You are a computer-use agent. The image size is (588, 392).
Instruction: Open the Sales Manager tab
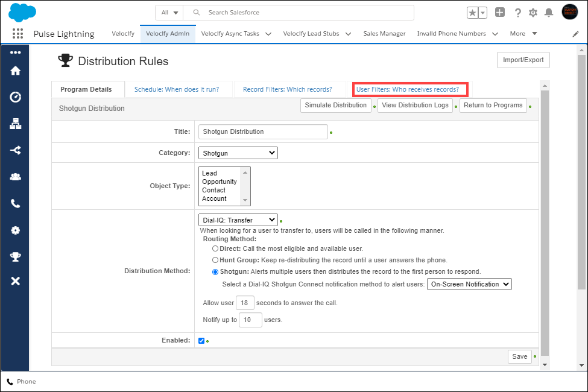[384, 33]
